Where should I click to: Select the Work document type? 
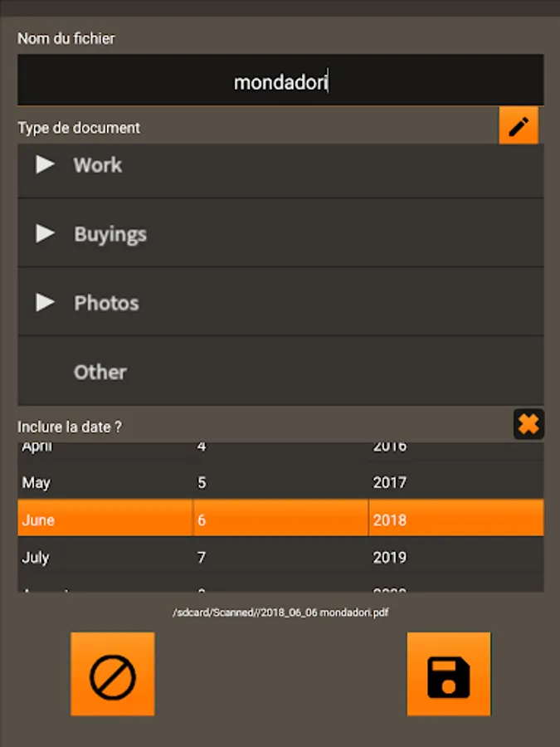coord(98,165)
